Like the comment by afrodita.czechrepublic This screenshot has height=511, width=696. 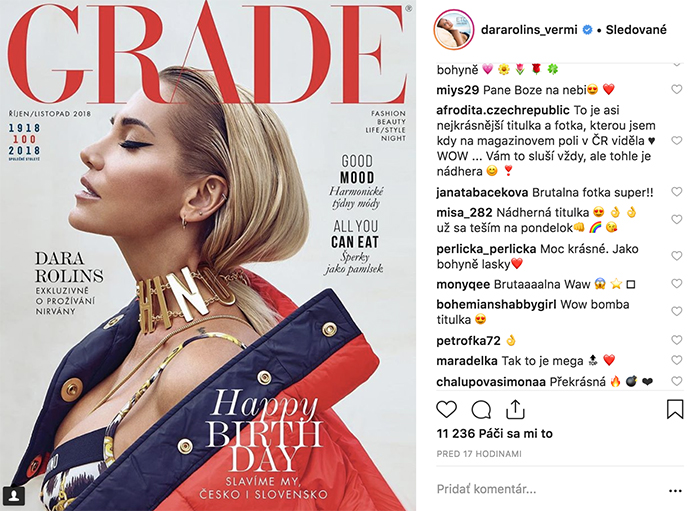(x=676, y=141)
